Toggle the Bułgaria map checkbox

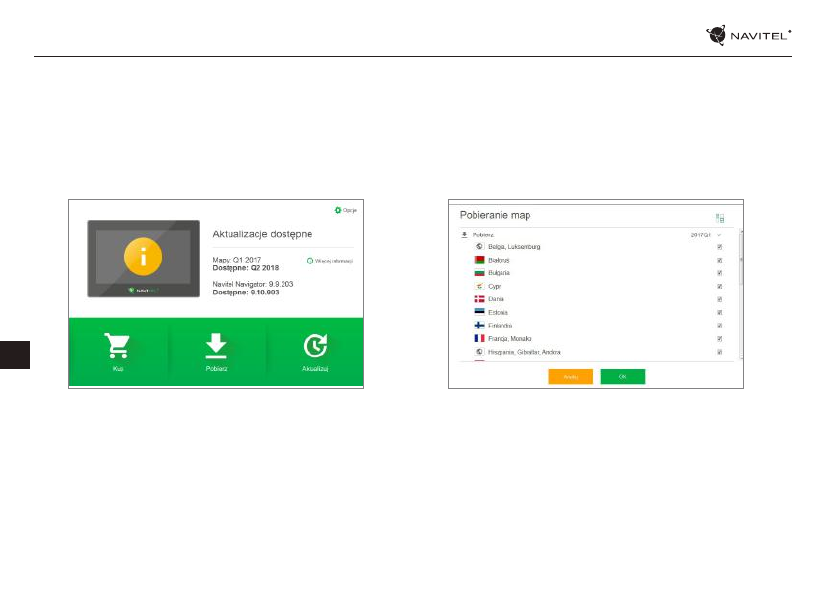tap(719, 273)
